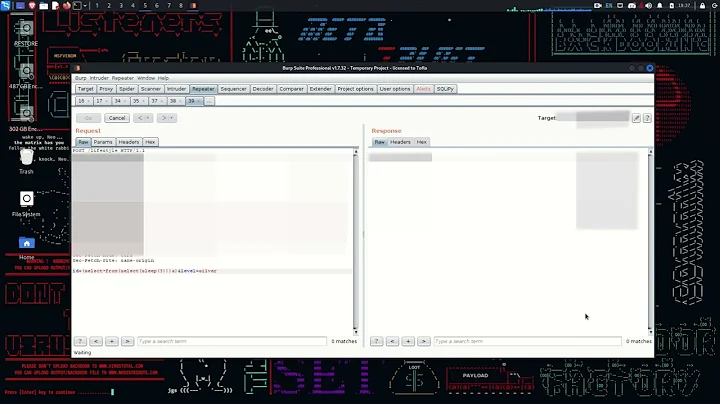Open the file manager panel launcher
The image size is (720, 404).
click(44, 6)
